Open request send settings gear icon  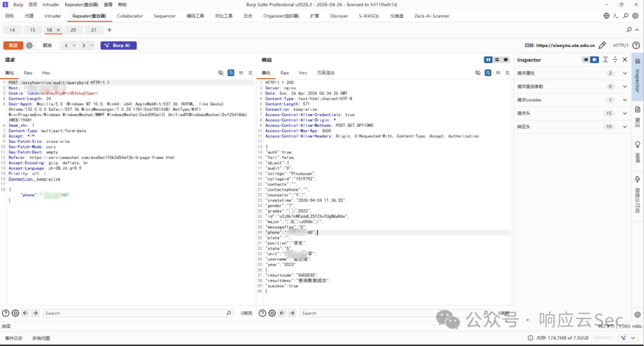click(29, 45)
